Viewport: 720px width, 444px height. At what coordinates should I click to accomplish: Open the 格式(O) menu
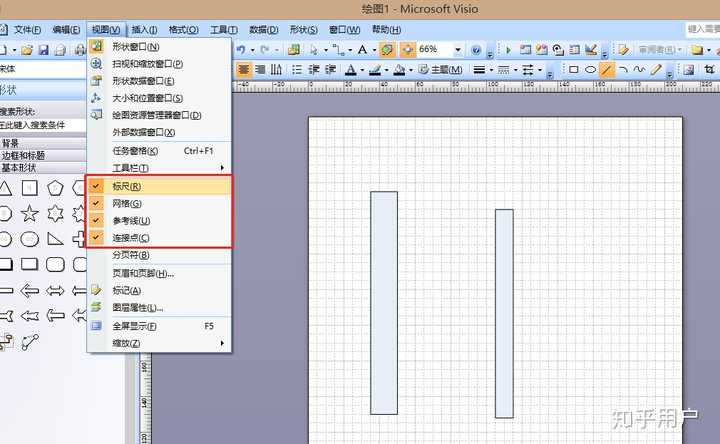click(x=183, y=30)
